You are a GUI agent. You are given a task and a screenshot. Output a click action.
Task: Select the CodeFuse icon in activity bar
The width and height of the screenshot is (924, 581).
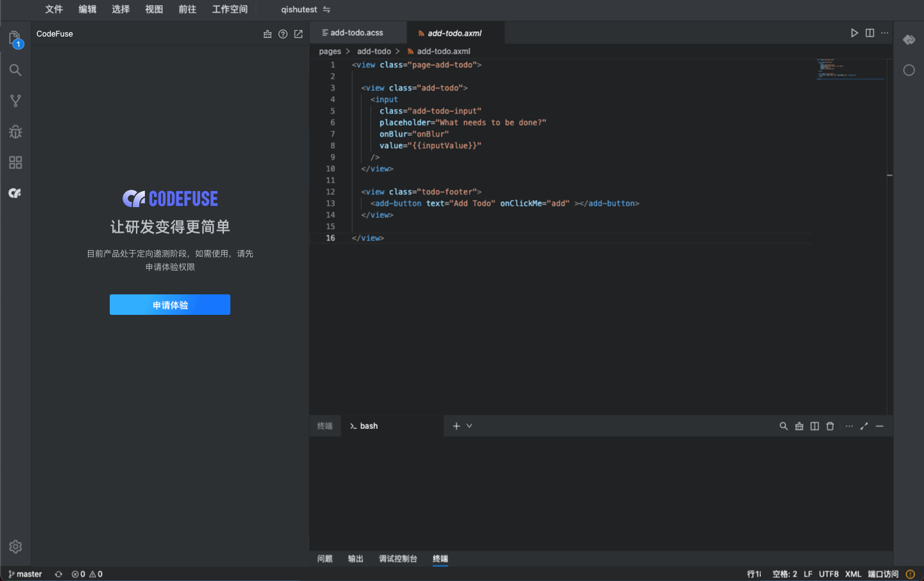15,193
